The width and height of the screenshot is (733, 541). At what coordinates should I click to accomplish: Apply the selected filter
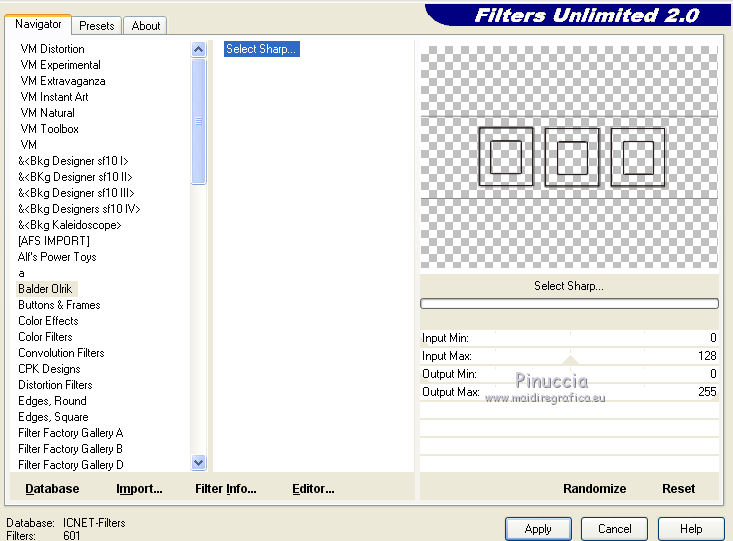click(538, 529)
